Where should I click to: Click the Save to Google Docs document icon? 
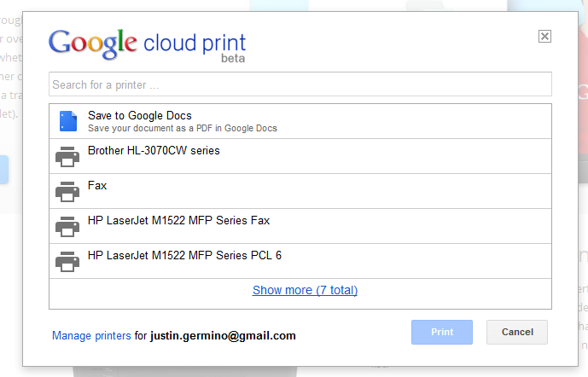click(68, 121)
